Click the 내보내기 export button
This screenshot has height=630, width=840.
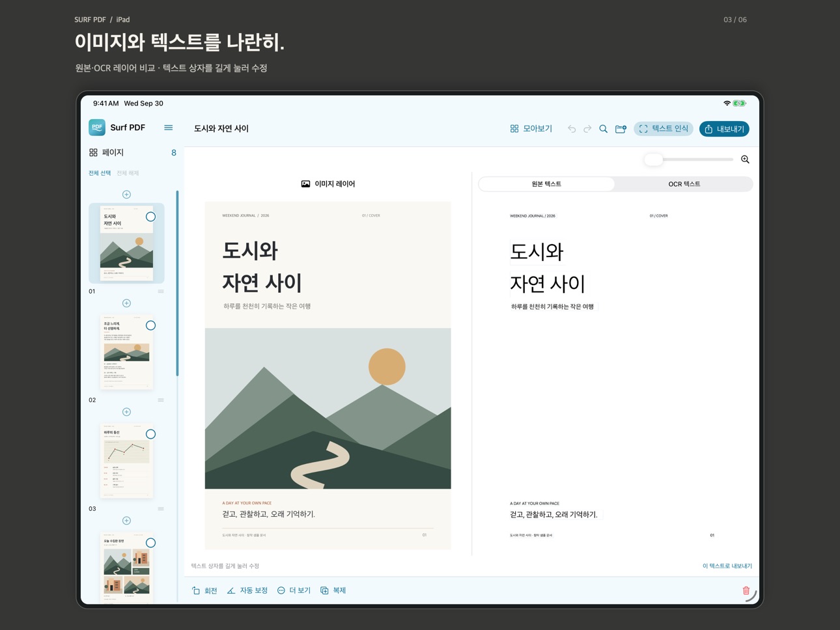[x=724, y=129]
